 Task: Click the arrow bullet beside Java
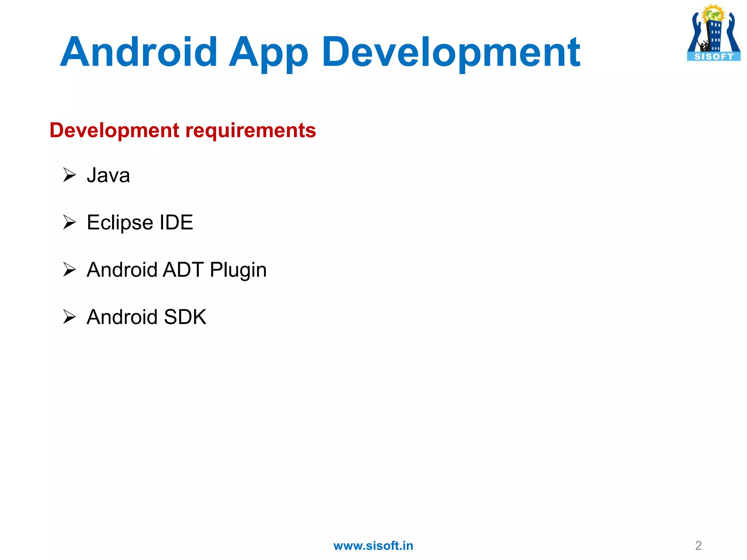pyautogui.click(x=69, y=175)
